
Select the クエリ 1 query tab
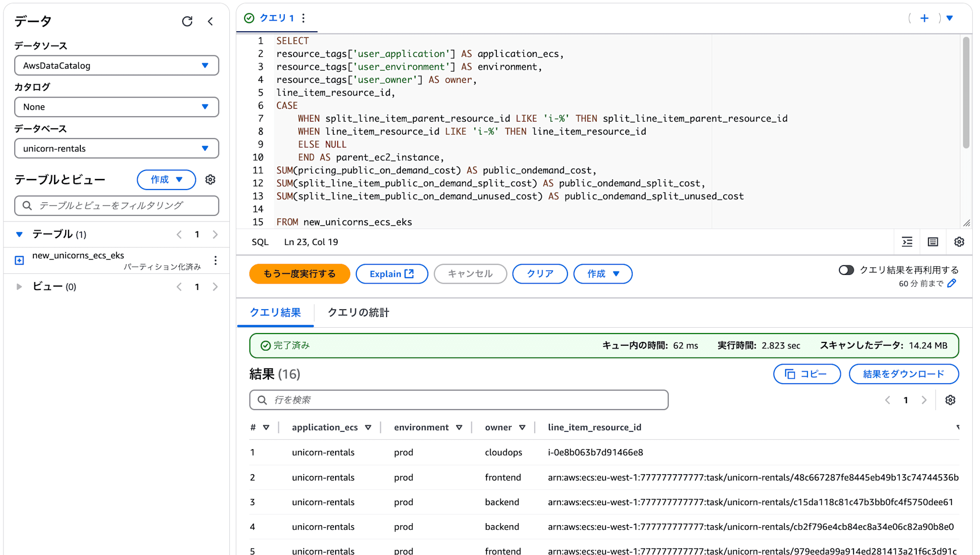click(277, 18)
